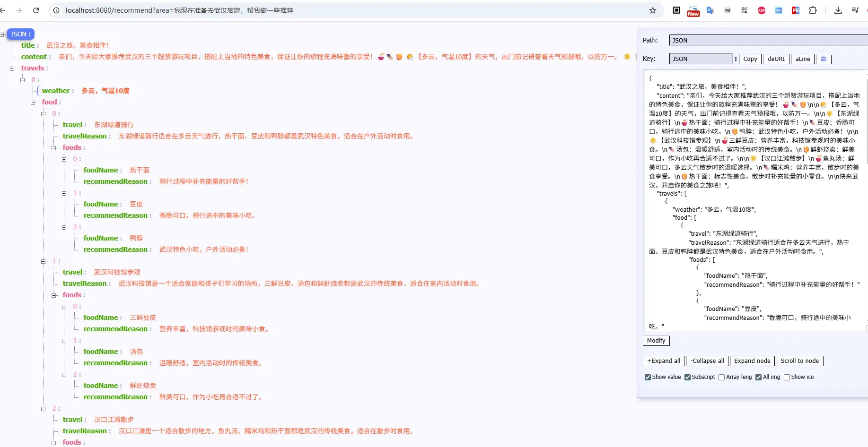Open the FE helper extension icon
868x447 pixels.
796,10
